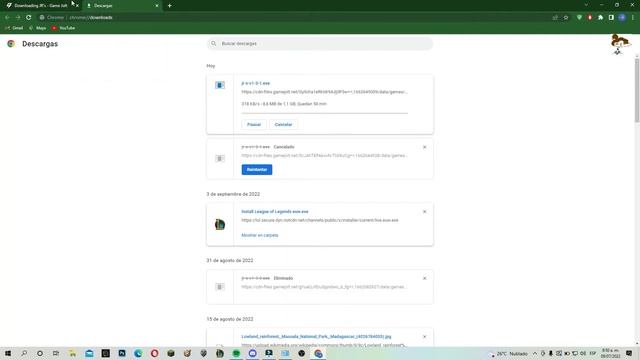Open the Maps bookmark
This screenshot has height=360, width=640.
coord(38,28)
